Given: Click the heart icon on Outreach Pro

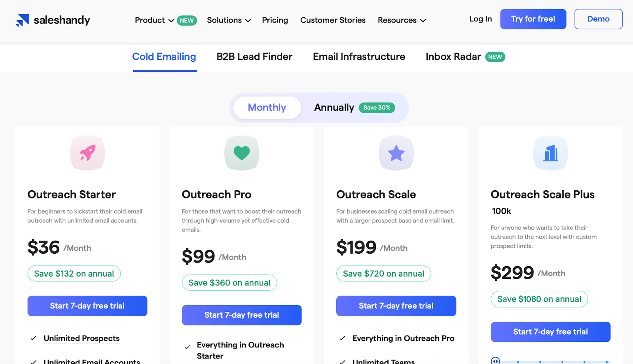Looking at the screenshot, I should pyautogui.click(x=242, y=153).
